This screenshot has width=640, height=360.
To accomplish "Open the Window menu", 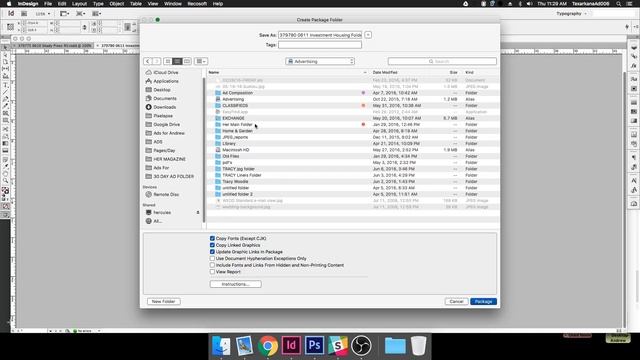I will click(x=173, y=4).
